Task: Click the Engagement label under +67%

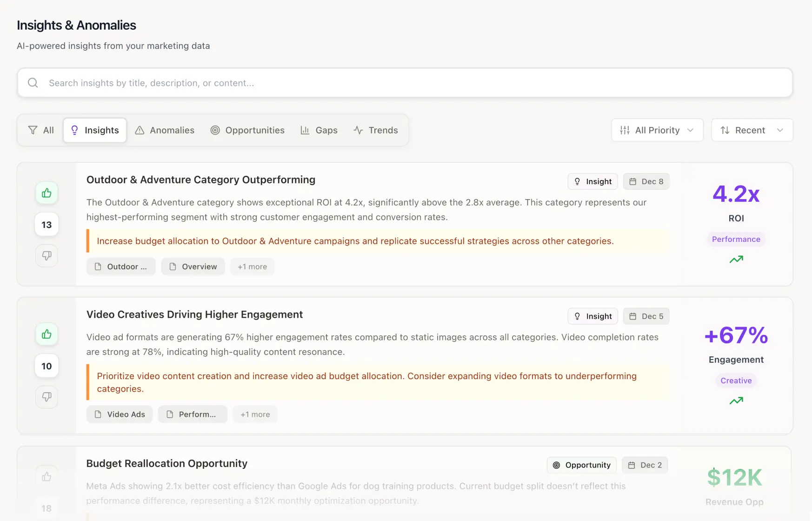Action: tap(736, 360)
